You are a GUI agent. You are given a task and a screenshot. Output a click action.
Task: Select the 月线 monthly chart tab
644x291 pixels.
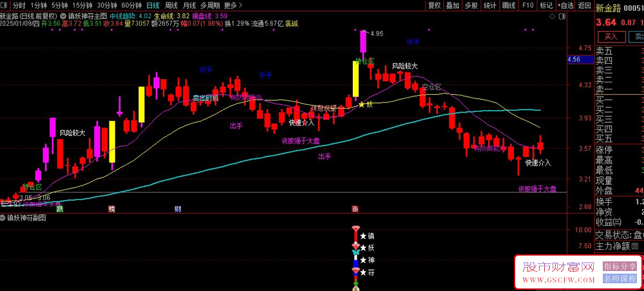[189, 6]
